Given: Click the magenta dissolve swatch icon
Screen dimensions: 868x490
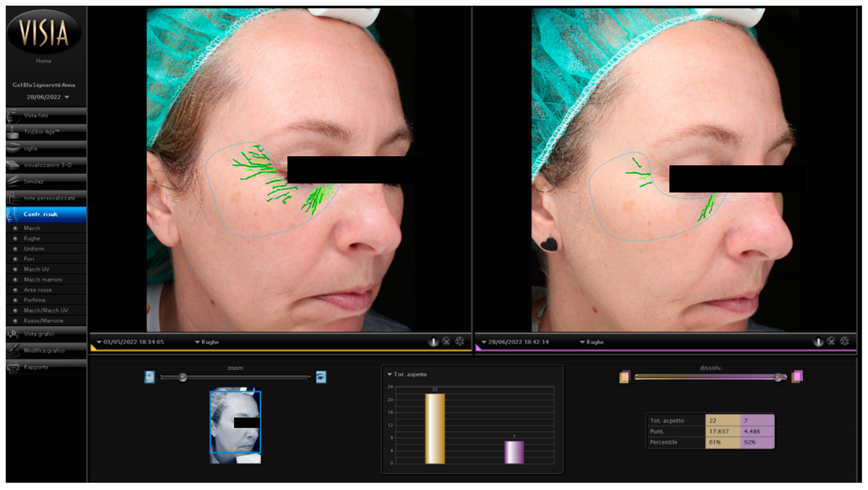Looking at the screenshot, I should pos(797,376).
